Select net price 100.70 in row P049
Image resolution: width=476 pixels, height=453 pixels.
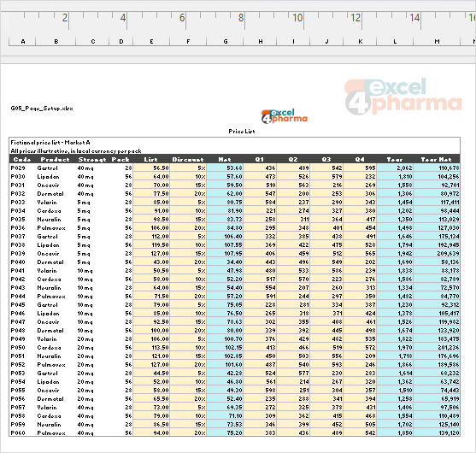click(225, 338)
